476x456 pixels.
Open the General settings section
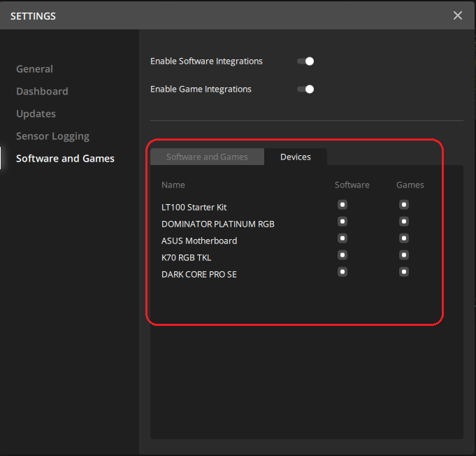point(34,69)
